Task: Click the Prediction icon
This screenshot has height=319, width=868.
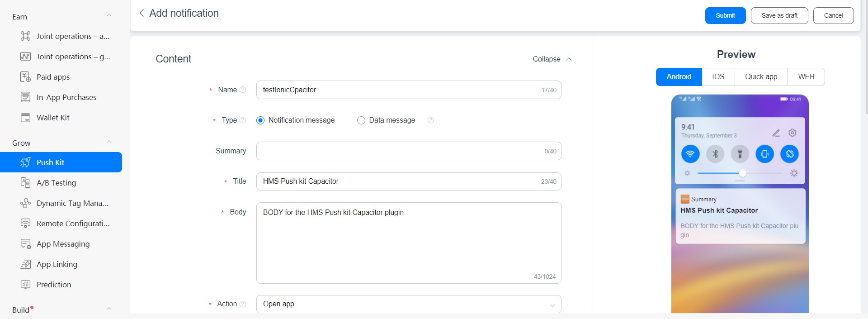Action: [x=25, y=285]
